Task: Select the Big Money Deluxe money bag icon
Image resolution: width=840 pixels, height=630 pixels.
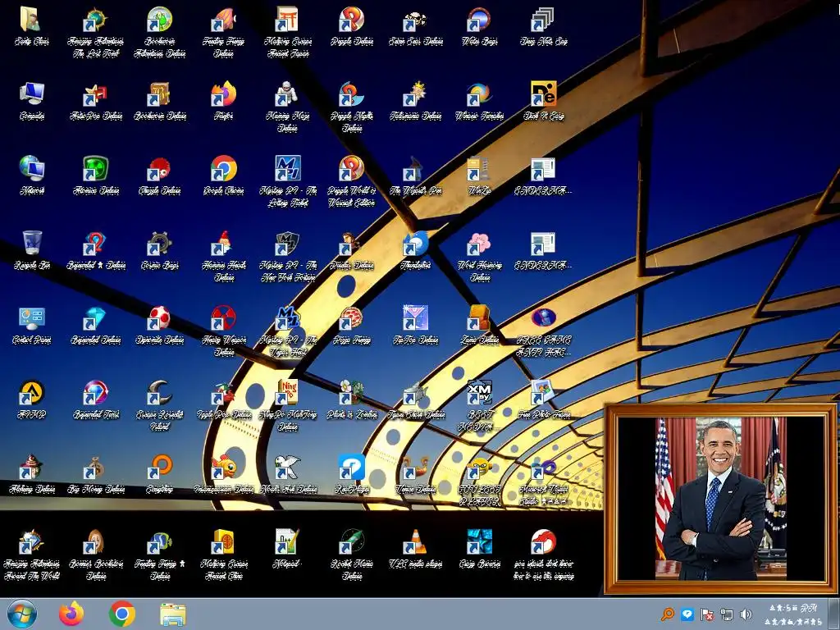Action: [x=95, y=473]
